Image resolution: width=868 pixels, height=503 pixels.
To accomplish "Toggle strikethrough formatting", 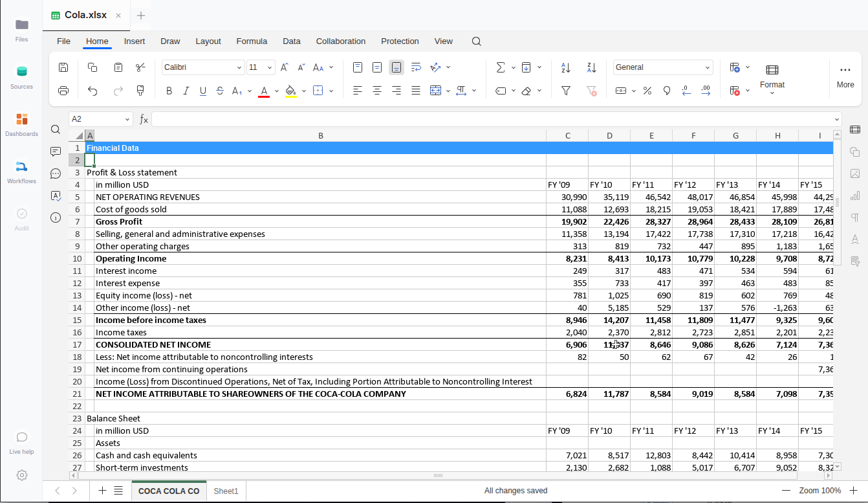I will point(220,91).
